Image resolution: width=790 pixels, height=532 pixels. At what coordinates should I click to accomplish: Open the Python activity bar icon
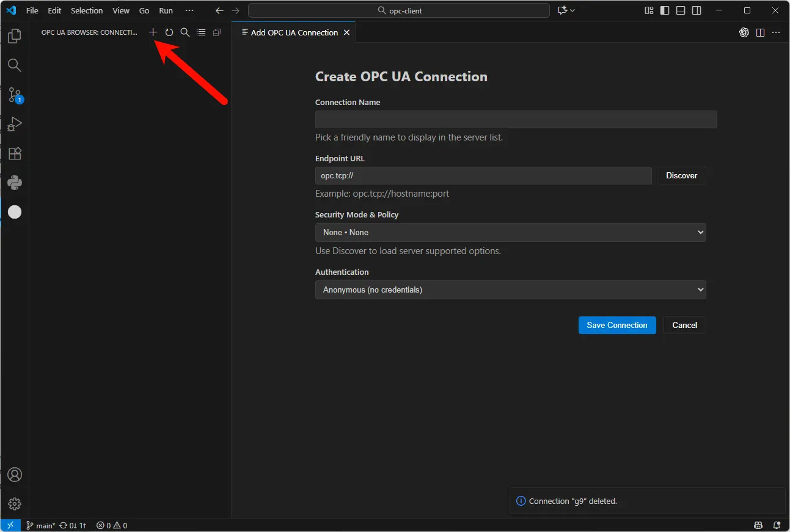tap(15, 183)
